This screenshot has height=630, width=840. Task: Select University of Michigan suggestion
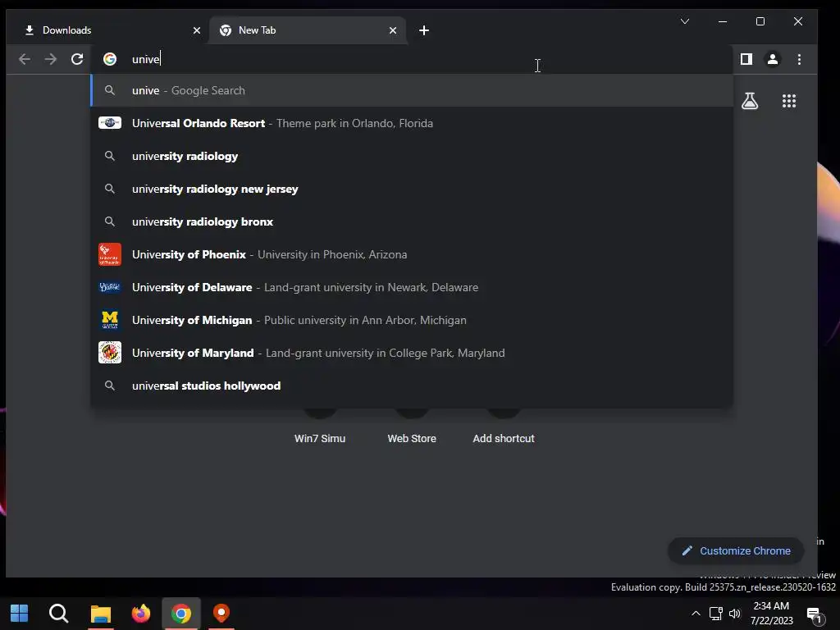(x=412, y=320)
